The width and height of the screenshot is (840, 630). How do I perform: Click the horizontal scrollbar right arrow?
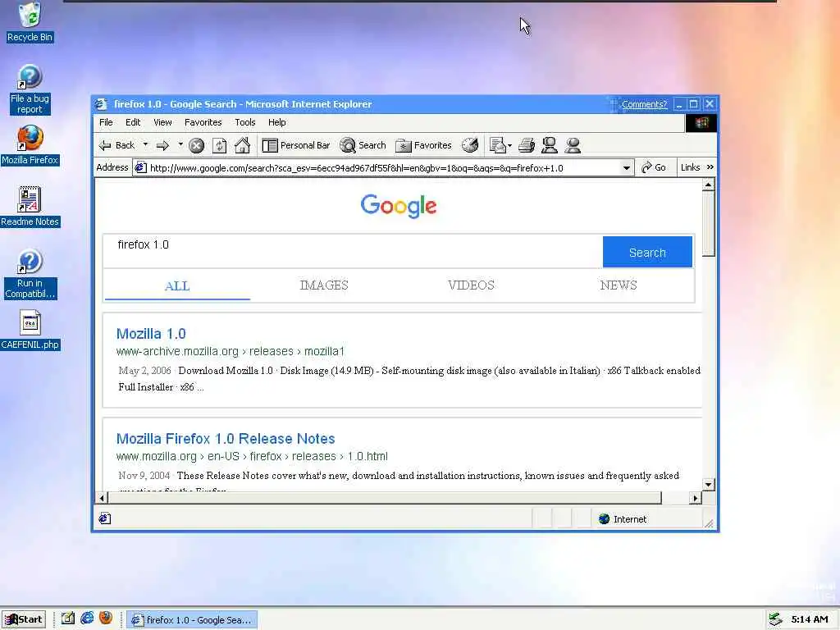696,498
